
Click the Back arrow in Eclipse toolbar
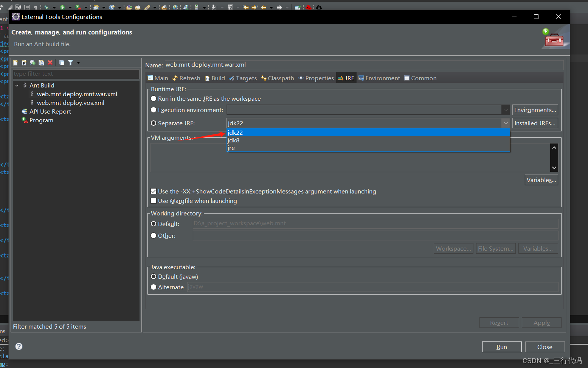[264, 7]
